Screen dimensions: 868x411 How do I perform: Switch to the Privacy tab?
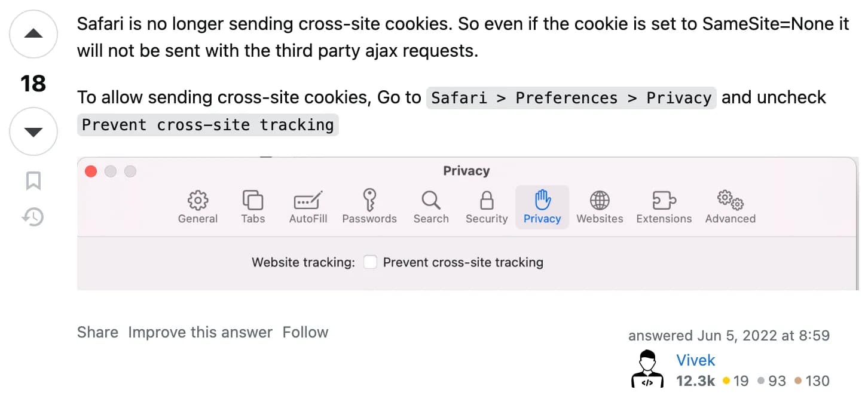(542, 207)
